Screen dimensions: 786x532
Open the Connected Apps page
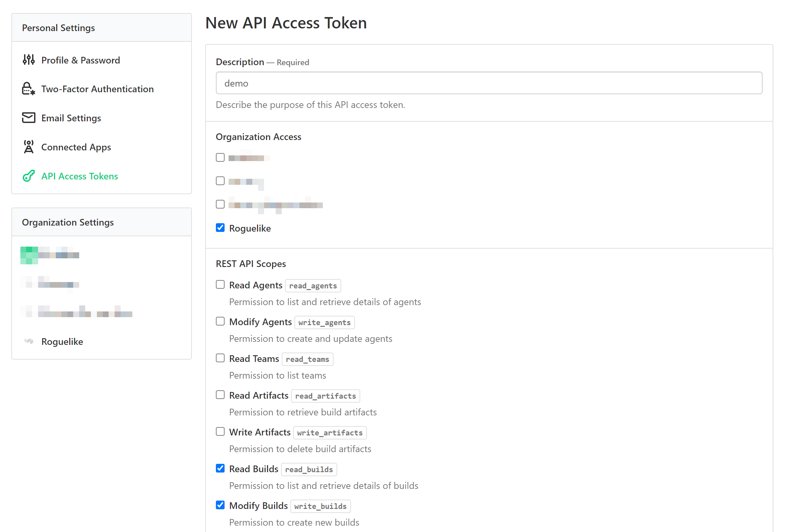(x=76, y=147)
